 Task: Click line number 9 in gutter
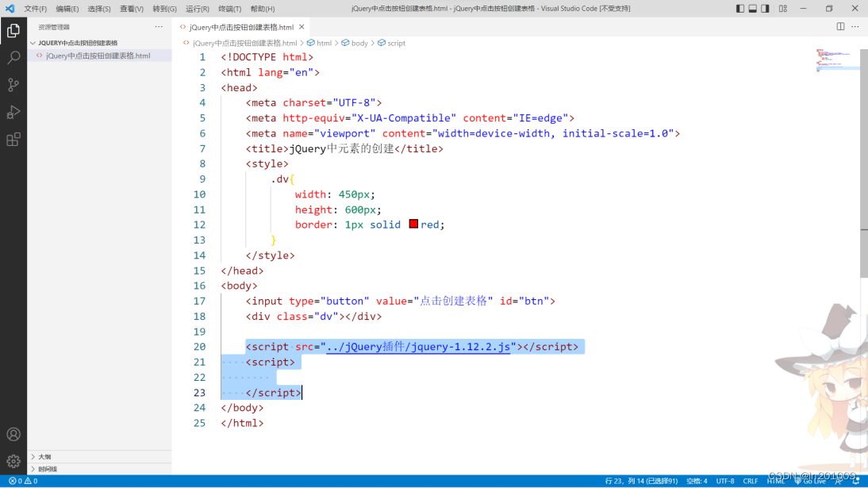click(x=202, y=179)
